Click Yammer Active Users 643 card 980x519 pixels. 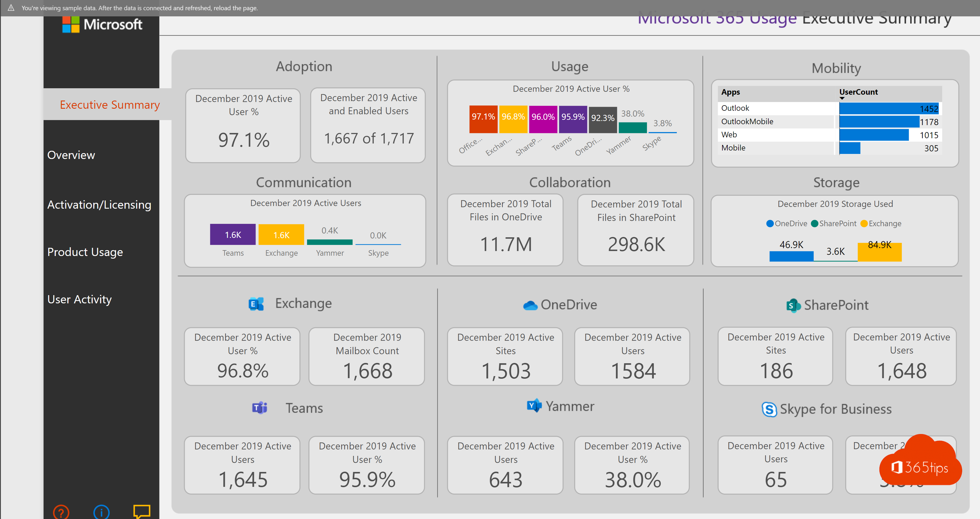tap(505, 466)
